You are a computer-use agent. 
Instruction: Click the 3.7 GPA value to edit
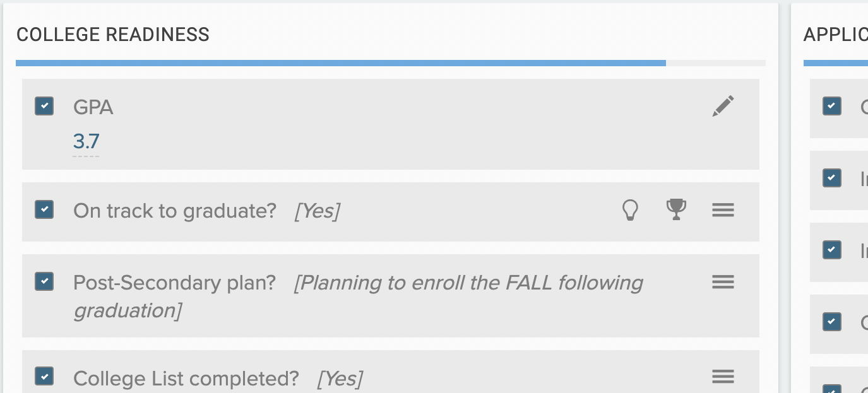[86, 141]
